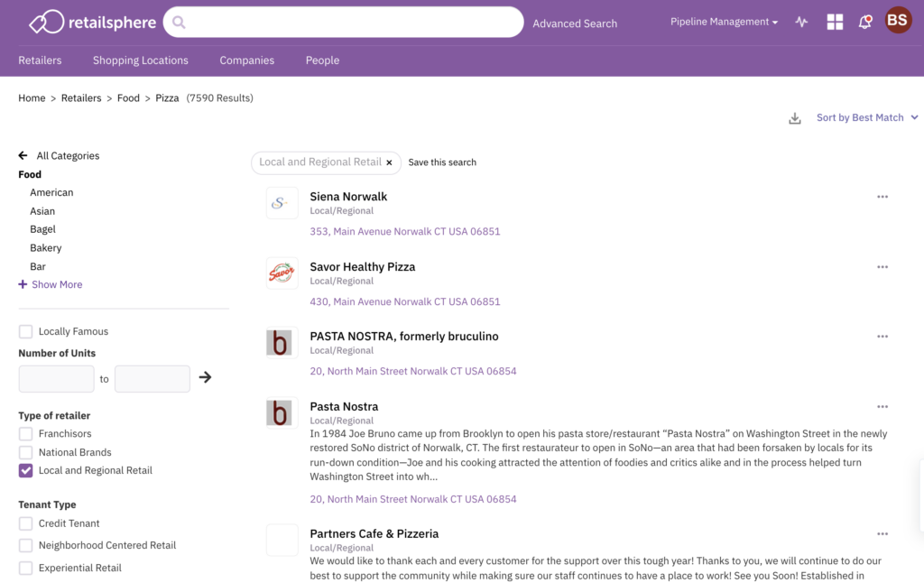Click plus icon beside Show More
Screen dimensions: 924x583
[x=23, y=284]
